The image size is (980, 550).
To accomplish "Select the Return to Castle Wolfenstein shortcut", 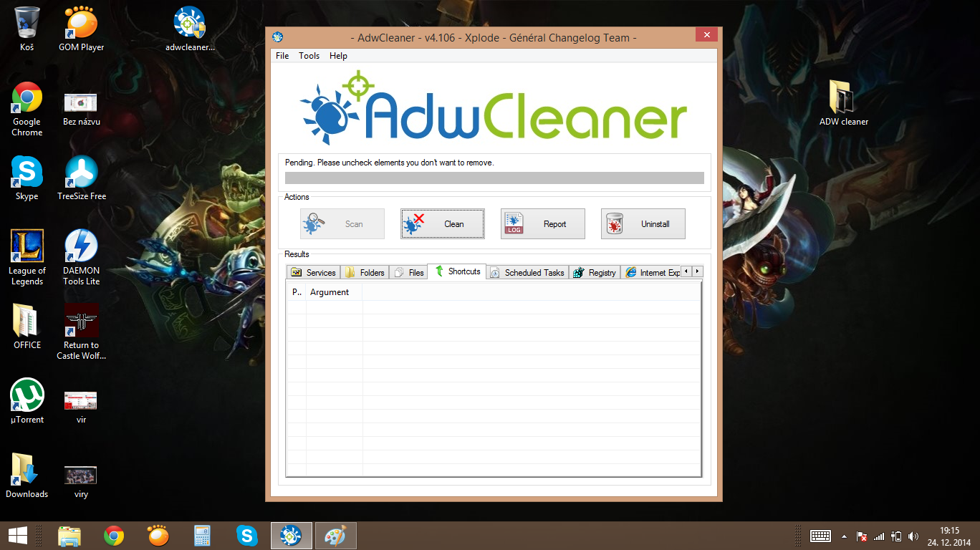I will 82,332.
